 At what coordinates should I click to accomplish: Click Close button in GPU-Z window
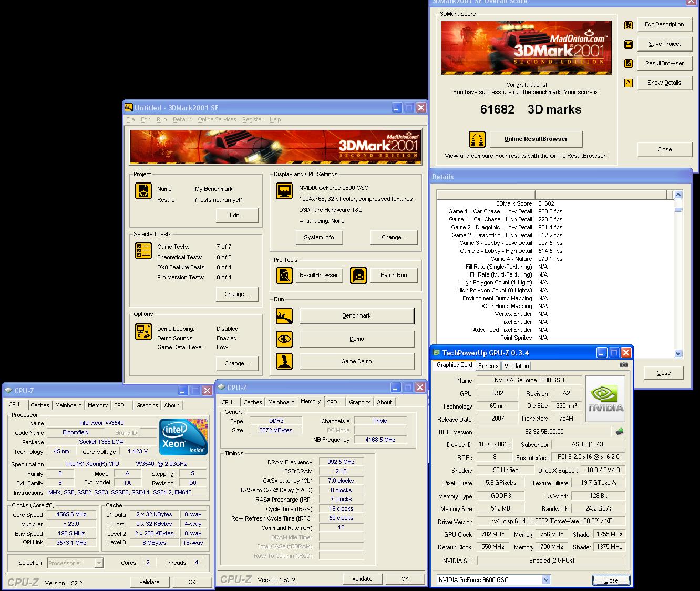click(611, 580)
